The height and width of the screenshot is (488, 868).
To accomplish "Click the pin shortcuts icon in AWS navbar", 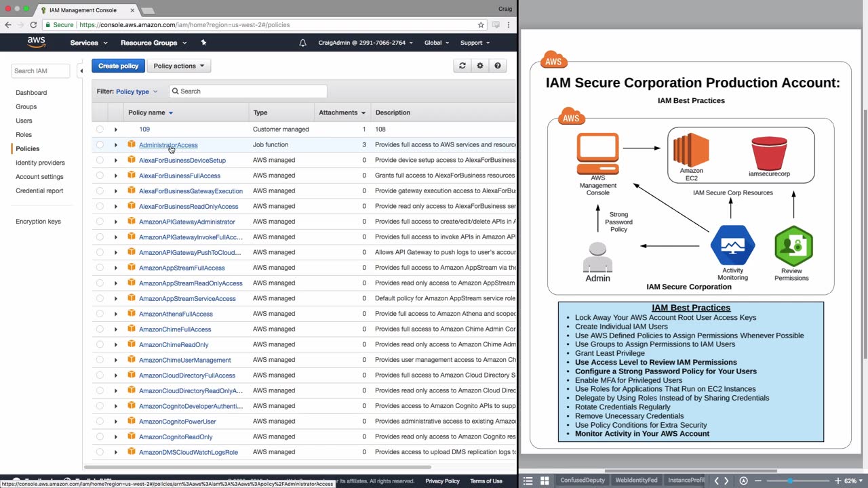I will click(203, 43).
